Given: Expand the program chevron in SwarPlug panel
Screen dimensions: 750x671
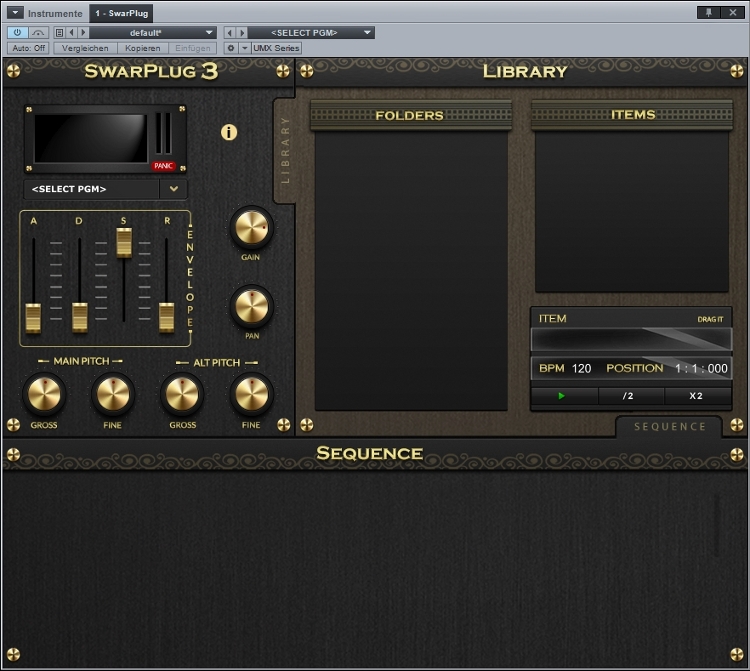Looking at the screenshot, I should point(174,189).
